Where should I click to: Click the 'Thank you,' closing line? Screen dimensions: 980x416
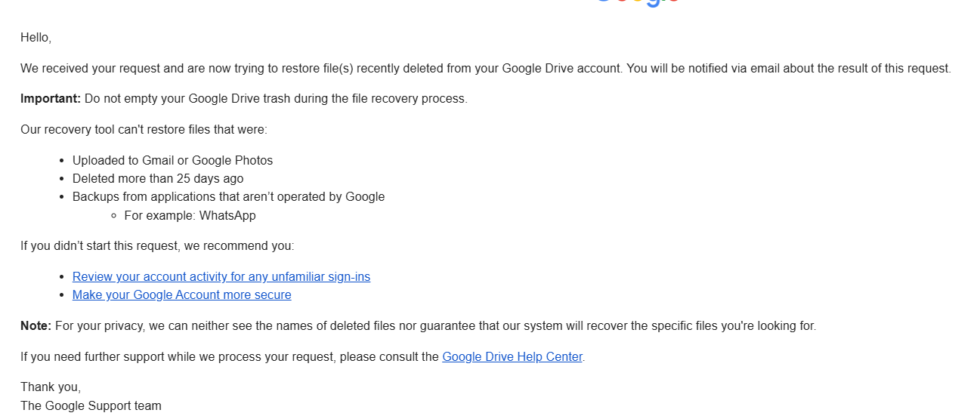[x=51, y=387]
